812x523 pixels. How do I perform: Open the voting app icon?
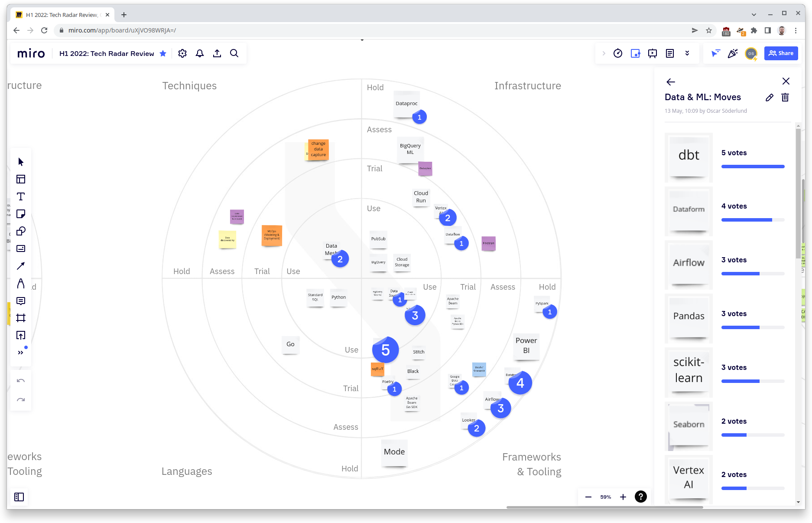635,53
